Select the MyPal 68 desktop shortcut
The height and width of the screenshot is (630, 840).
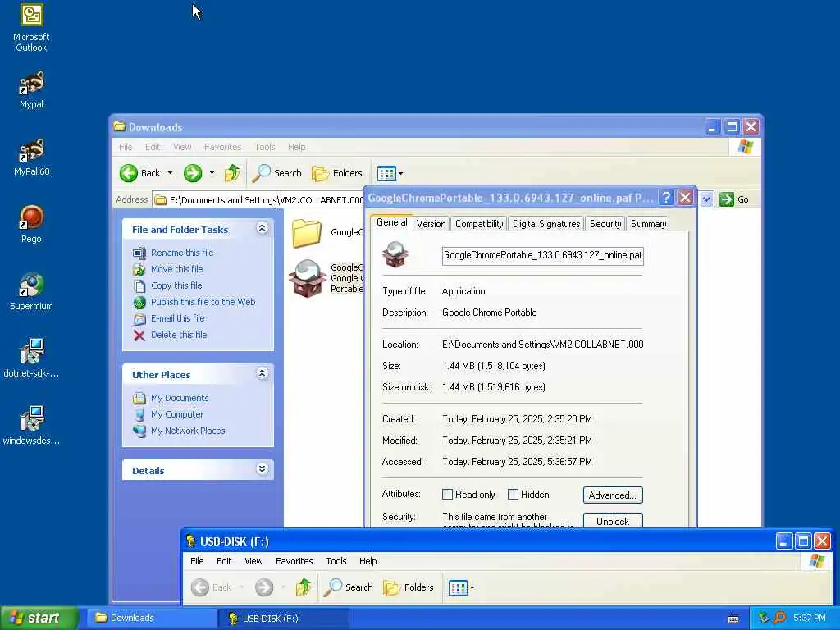tap(31, 157)
